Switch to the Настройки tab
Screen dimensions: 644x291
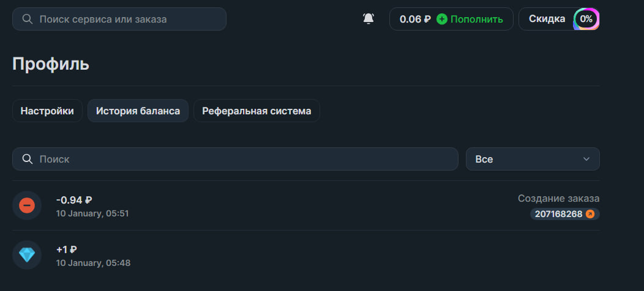click(47, 111)
